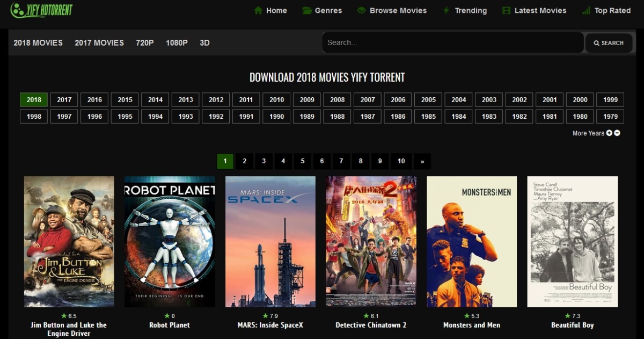Click the Detective Chinatown 2 title link
The width and height of the screenshot is (644, 339).
click(371, 325)
